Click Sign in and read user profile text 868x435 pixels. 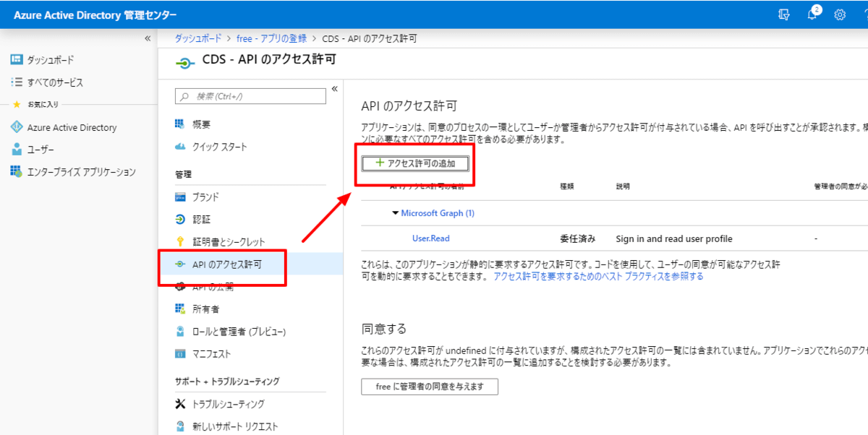[x=674, y=238]
